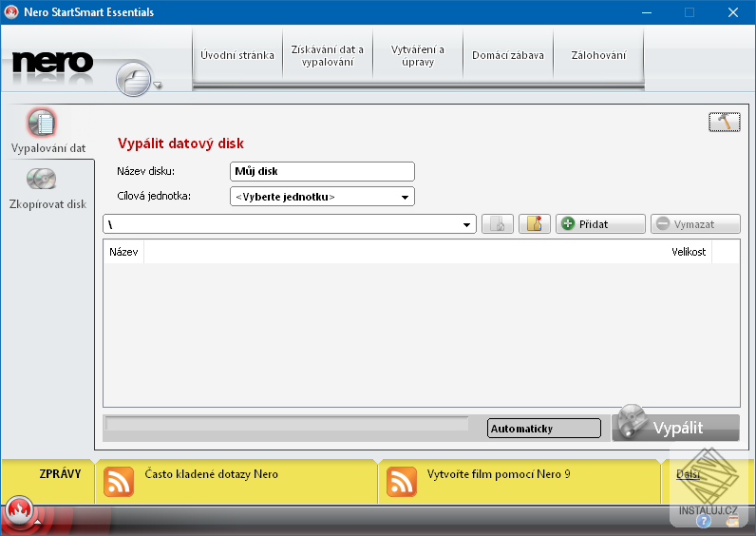
Task: Click the ZPRÁVY news label
Action: point(60,474)
